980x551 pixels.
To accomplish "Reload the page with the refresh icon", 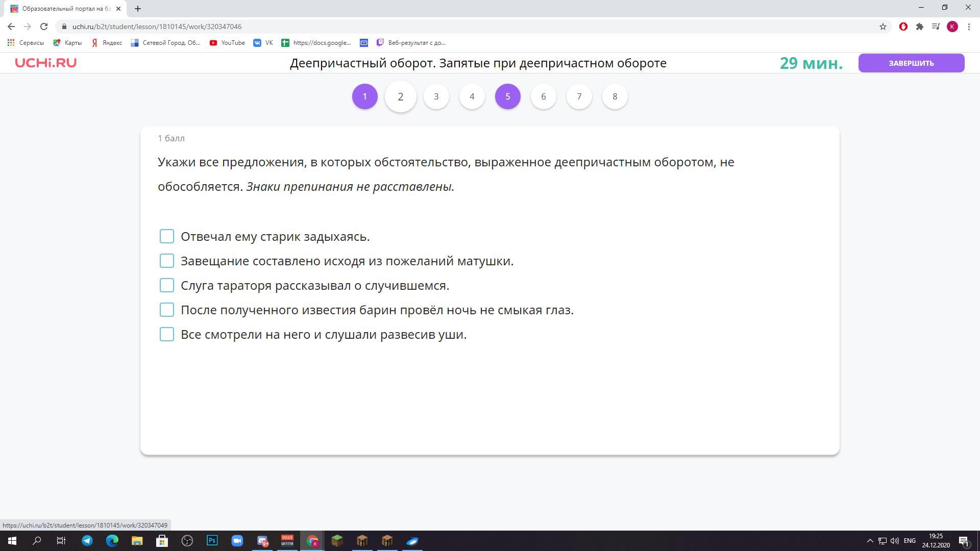I will click(44, 27).
